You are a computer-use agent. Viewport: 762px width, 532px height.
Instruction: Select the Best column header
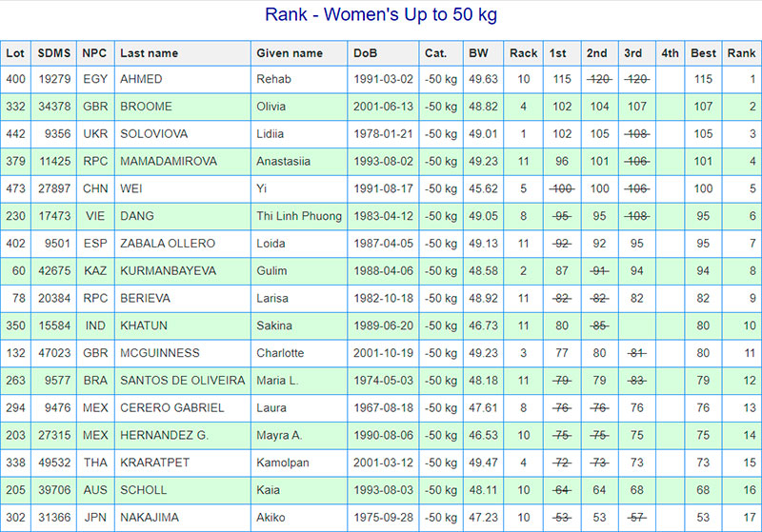pos(703,53)
